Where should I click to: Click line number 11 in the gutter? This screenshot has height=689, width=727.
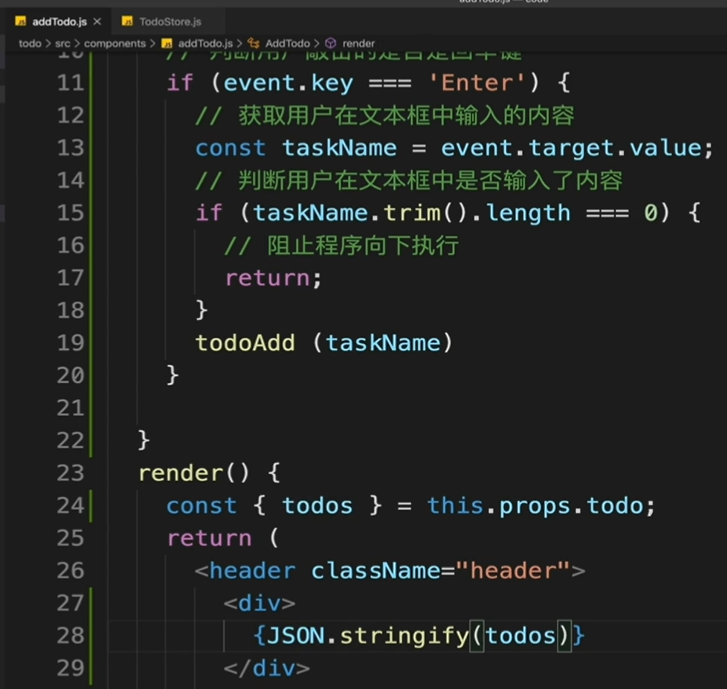click(70, 83)
